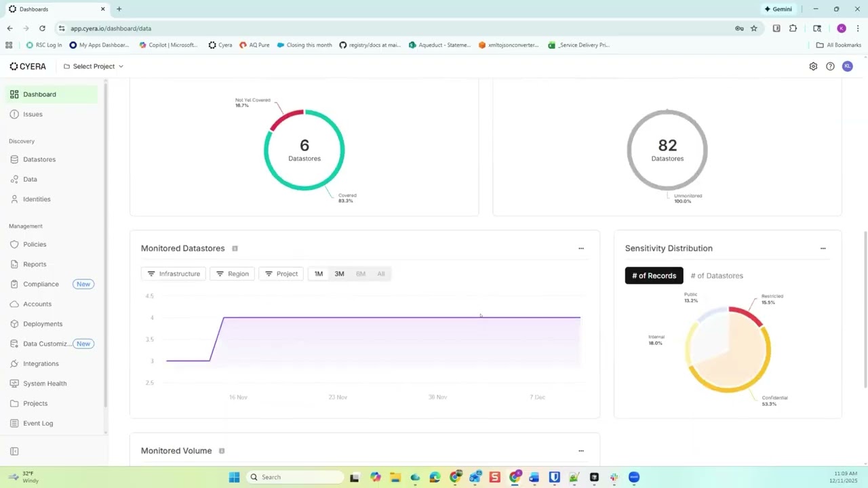Screen dimensions: 868x488
Task: Open settings gear in Cyera header
Action: (x=813, y=66)
